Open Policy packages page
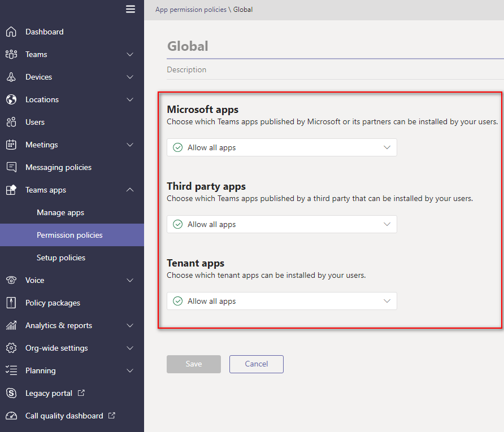 point(53,303)
